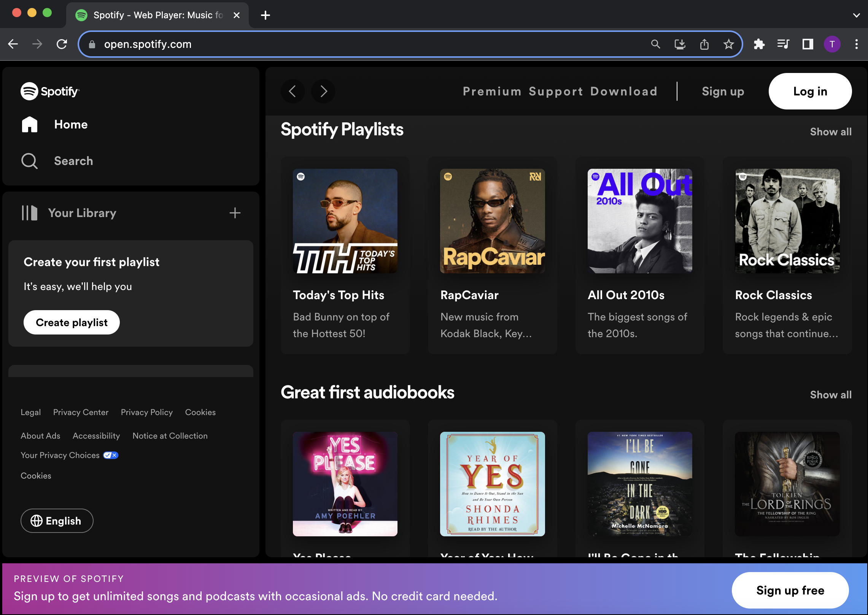The width and height of the screenshot is (868, 615).
Task: Click the Spotify logo in sidebar
Action: coord(50,91)
